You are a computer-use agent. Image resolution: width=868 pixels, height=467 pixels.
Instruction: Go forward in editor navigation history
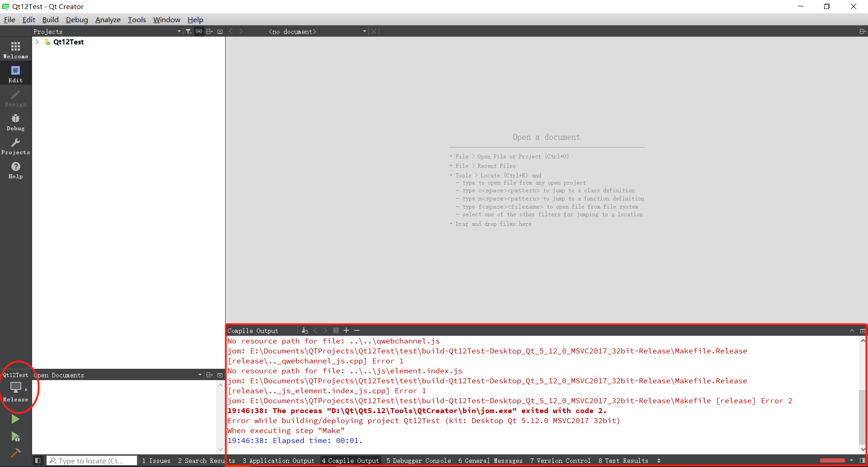241,31
